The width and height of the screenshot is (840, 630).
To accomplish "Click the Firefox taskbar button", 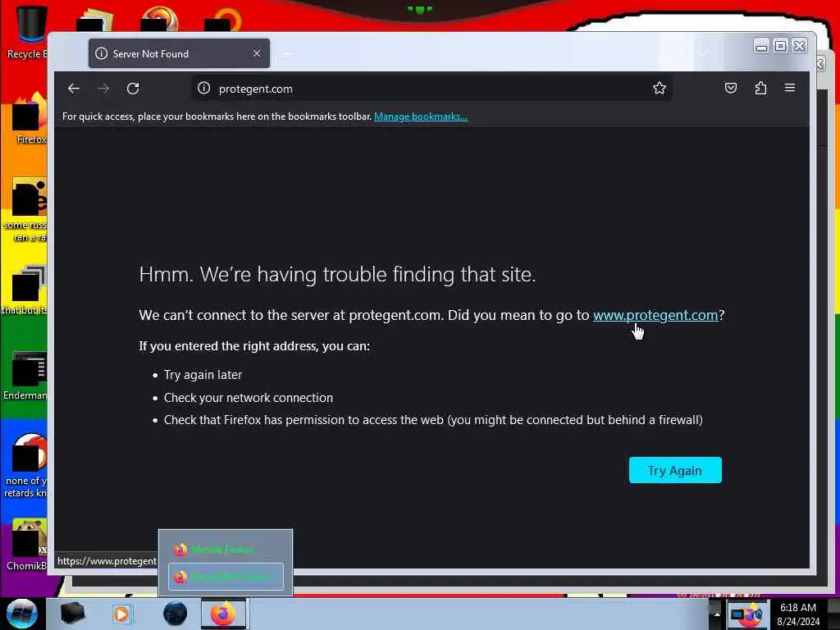I will (223, 614).
